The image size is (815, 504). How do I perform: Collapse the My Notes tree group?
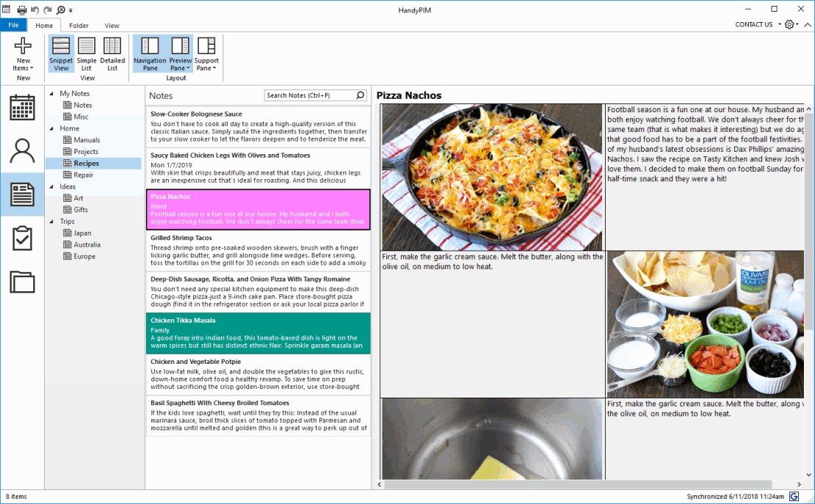pyautogui.click(x=51, y=93)
